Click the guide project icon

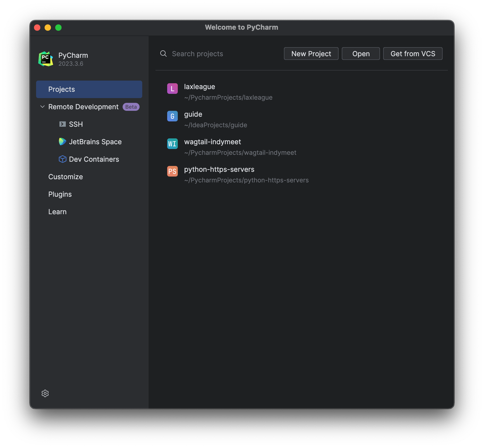click(172, 116)
